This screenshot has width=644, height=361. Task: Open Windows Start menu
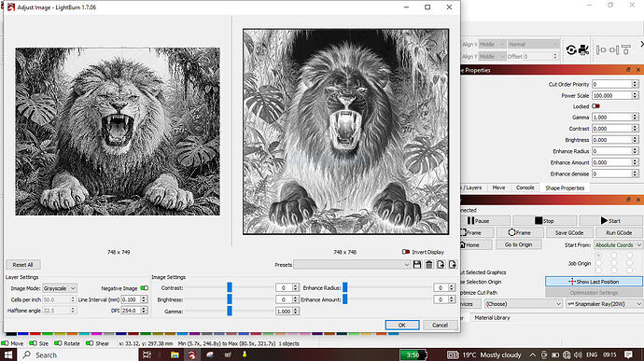pos(7,354)
